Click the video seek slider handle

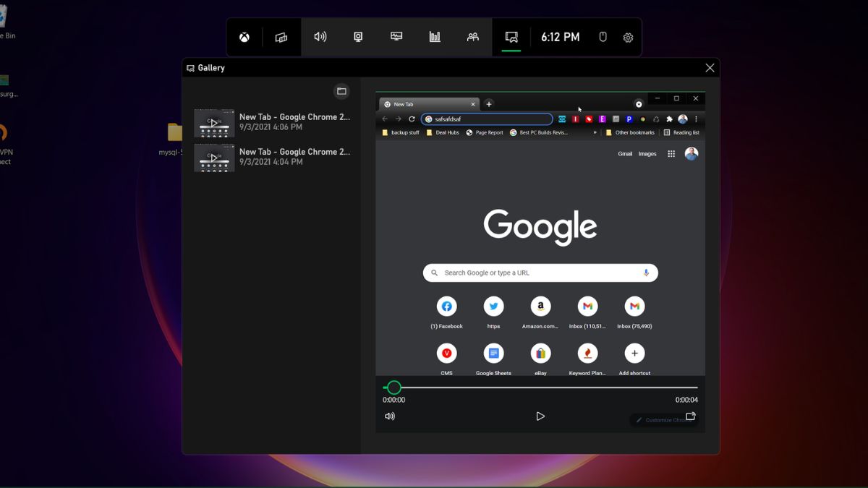pos(393,388)
